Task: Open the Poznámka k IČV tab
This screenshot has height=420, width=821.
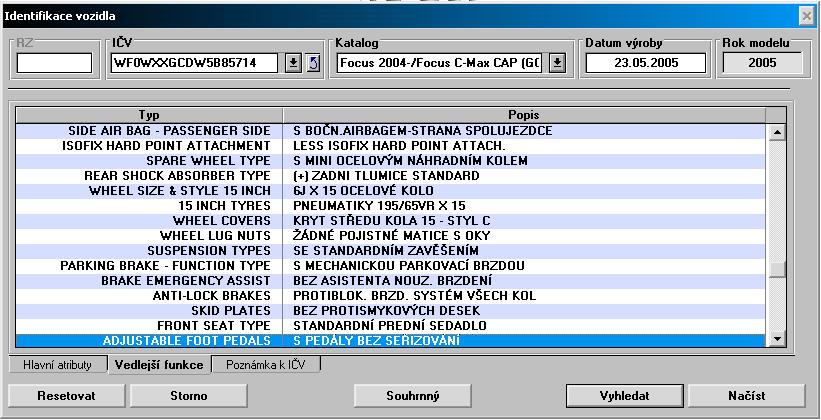Action: [267, 365]
